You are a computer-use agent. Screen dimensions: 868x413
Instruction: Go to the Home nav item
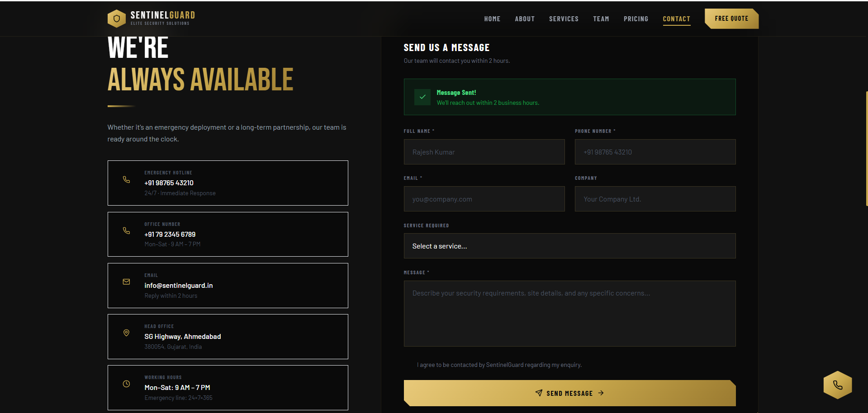click(x=492, y=19)
